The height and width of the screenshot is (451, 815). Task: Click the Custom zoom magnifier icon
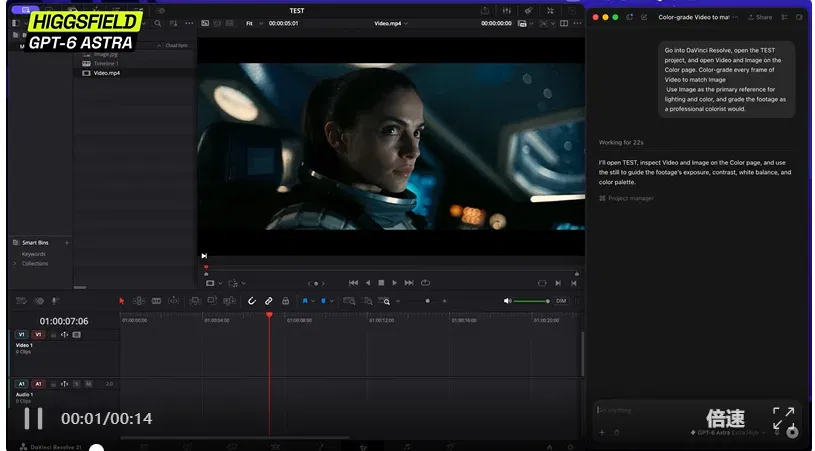pyautogui.click(x=384, y=301)
